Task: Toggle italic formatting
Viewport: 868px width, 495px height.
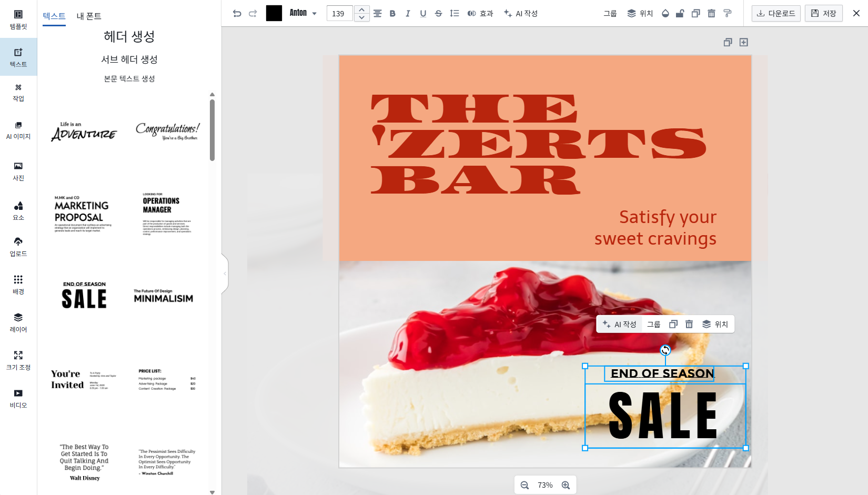Action: pyautogui.click(x=408, y=14)
